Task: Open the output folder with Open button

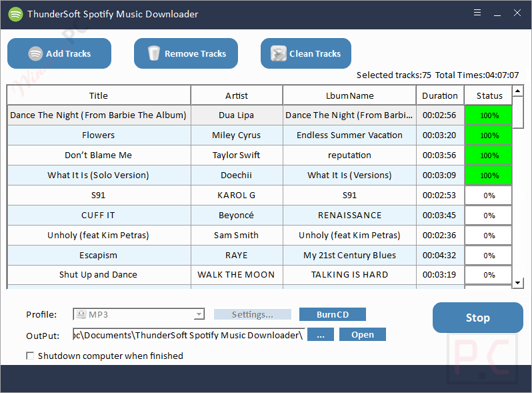Action: (x=363, y=334)
